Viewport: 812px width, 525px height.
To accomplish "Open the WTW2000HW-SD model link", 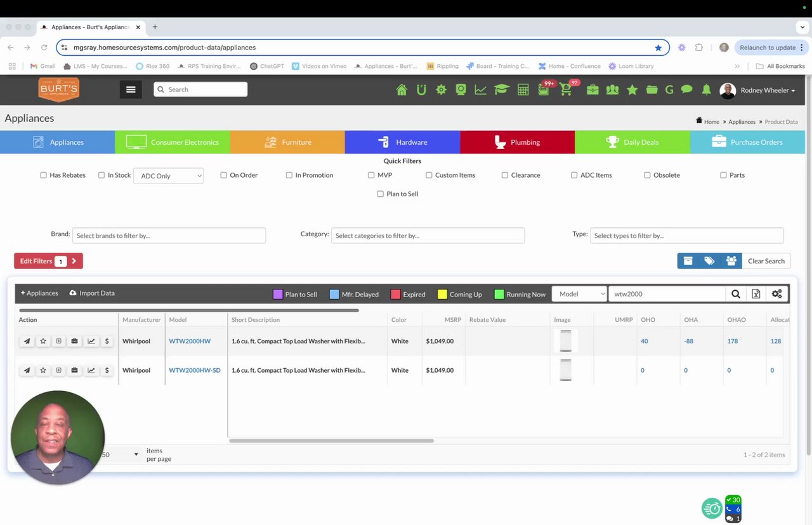I will pyautogui.click(x=195, y=370).
